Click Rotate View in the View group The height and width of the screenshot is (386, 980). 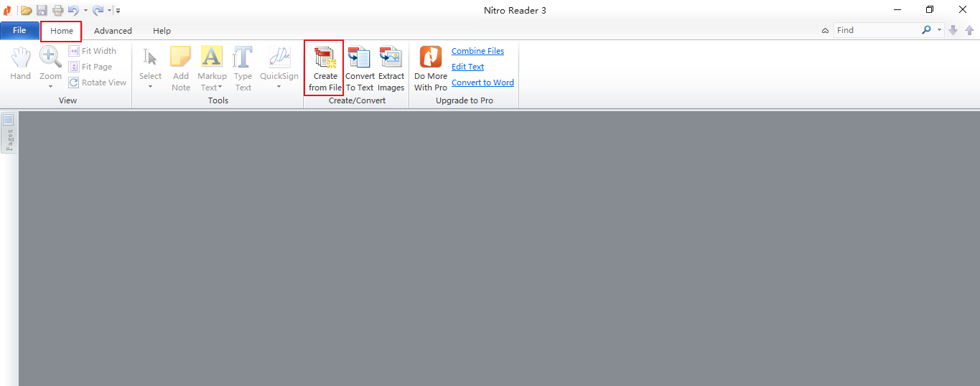[x=98, y=83]
